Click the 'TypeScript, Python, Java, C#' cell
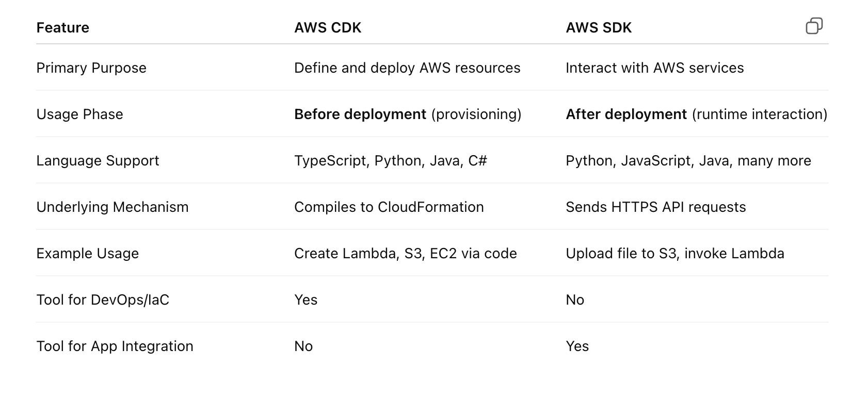 point(391,161)
